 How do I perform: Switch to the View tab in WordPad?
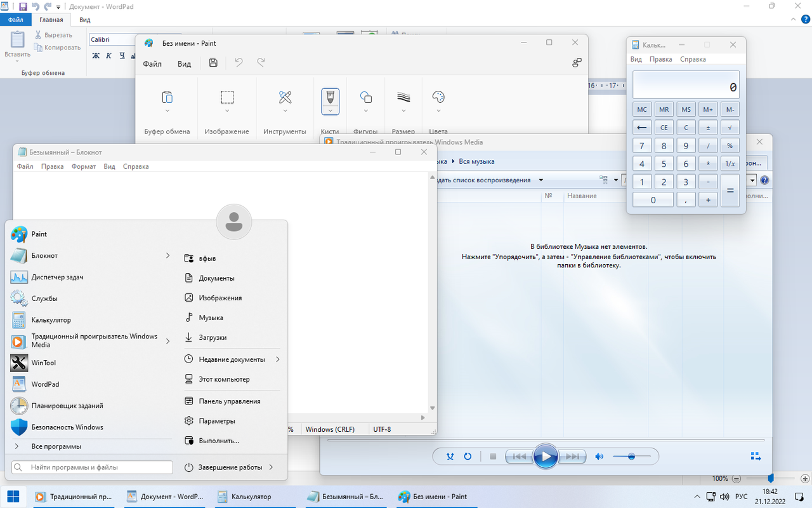point(85,20)
